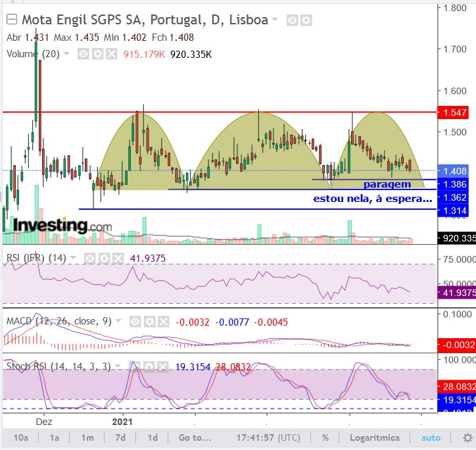Image resolution: width=476 pixels, height=450 pixels.
Task: Click the blue 19.3154 Stoch RSI axis label
Action: (x=456, y=400)
